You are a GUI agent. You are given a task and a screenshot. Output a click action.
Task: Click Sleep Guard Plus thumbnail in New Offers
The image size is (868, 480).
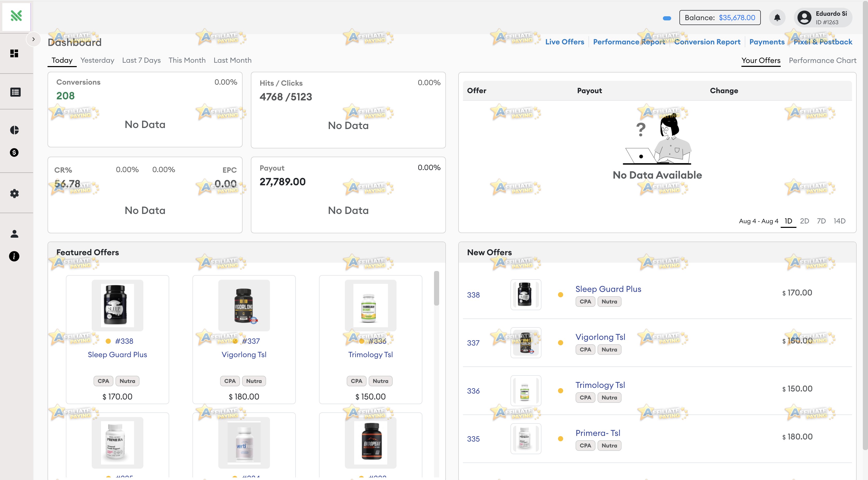[x=526, y=294]
